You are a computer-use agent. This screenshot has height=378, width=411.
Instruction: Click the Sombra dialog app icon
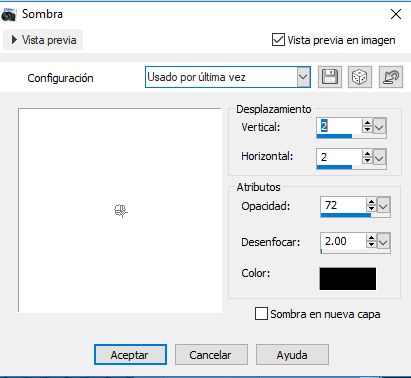[8, 14]
